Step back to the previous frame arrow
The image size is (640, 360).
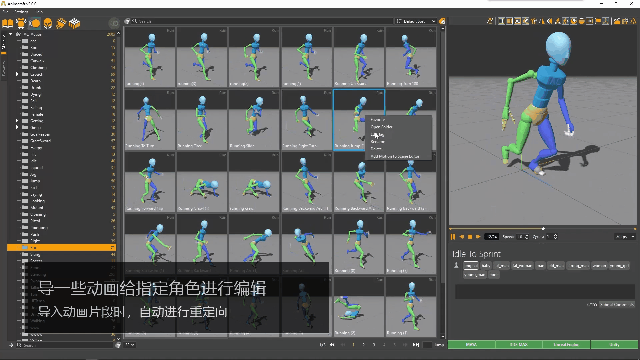462,237
